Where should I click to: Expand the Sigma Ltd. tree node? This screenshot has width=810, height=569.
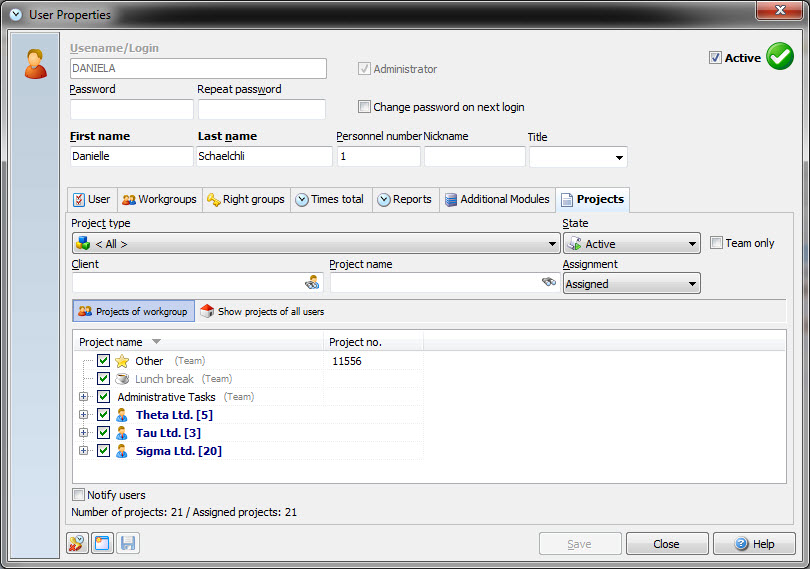(x=83, y=451)
